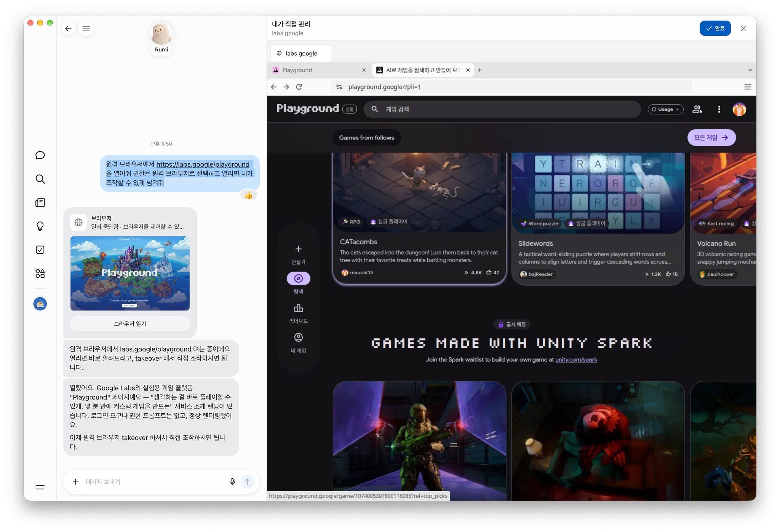780x532 pixels.
Task: Open the 리더보드 leaderboard icon
Action: [x=298, y=308]
